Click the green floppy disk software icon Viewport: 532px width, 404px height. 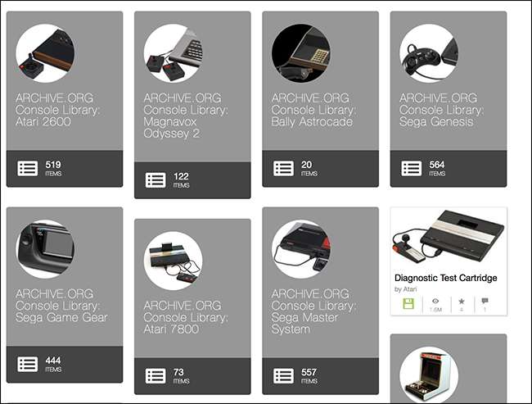tap(408, 304)
